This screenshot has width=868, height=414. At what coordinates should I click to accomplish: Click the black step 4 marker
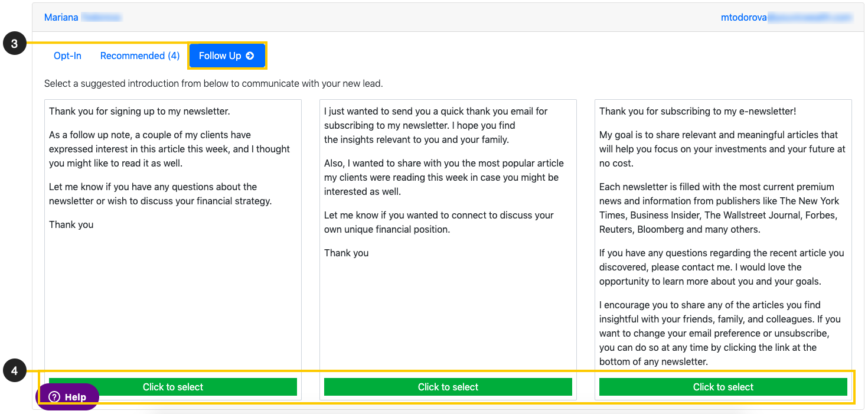[15, 371]
